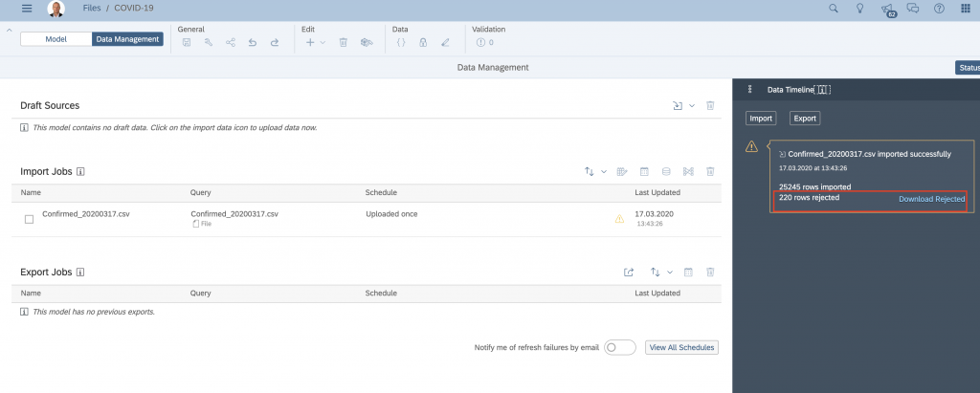Image resolution: width=980 pixels, height=393 pixels.
Task: Switch to the Data Management tab
Action: click(127, 39)
